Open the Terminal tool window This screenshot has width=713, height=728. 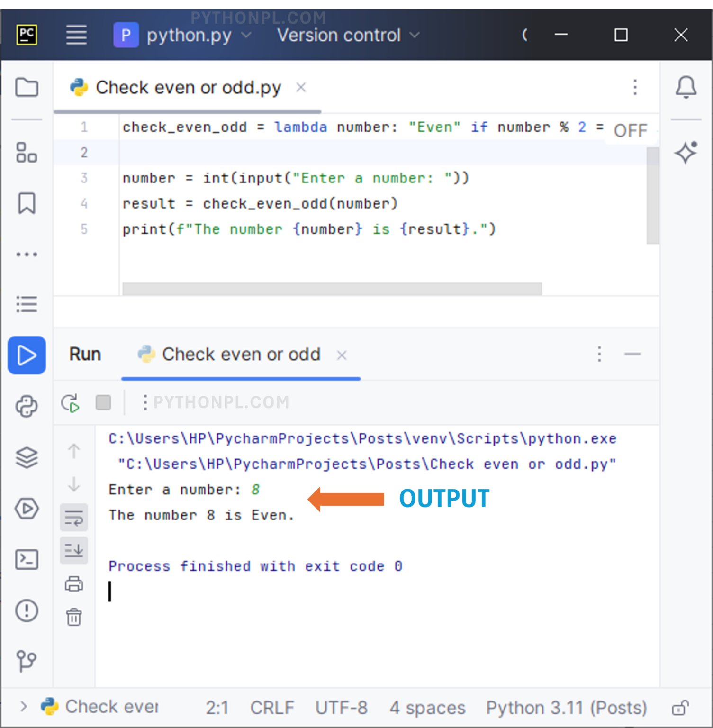click(x=27, y=560)
